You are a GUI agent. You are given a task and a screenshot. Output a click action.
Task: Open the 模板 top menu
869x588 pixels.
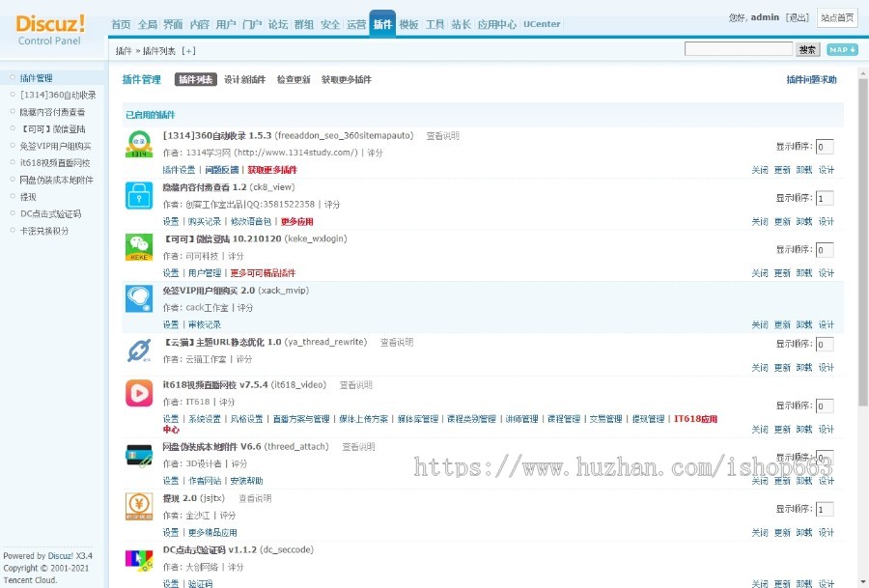[409, 24]
